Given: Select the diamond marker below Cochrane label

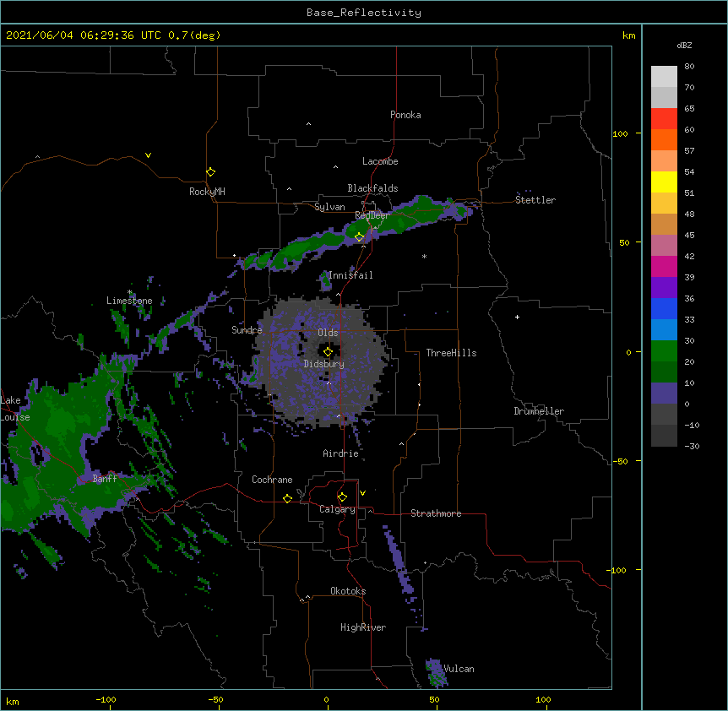Looking at the screenshot, I should pyautogui.click(x=287, y=498).
